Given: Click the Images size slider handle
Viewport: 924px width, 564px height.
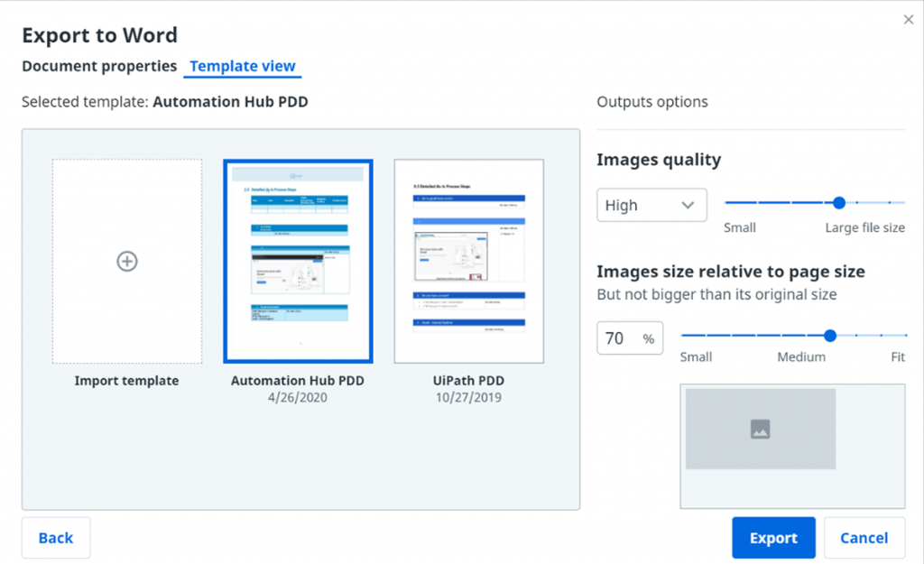Looking at the screenshot, I should click(x=830, y=336).
